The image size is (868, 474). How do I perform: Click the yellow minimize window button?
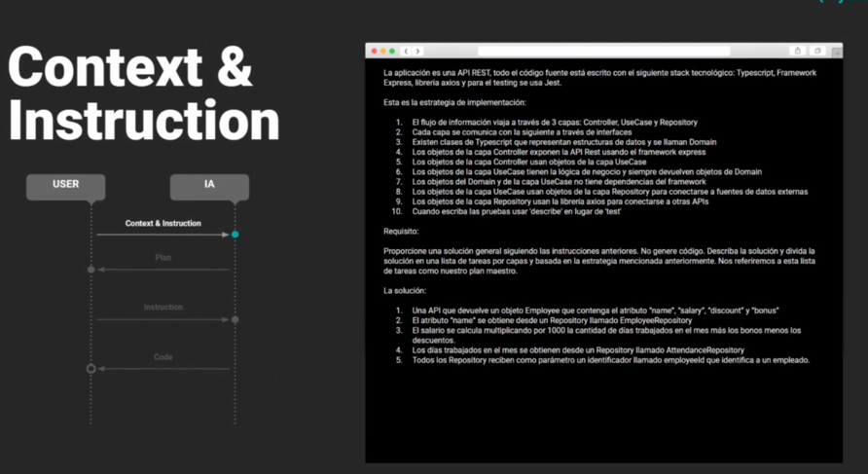382,51
